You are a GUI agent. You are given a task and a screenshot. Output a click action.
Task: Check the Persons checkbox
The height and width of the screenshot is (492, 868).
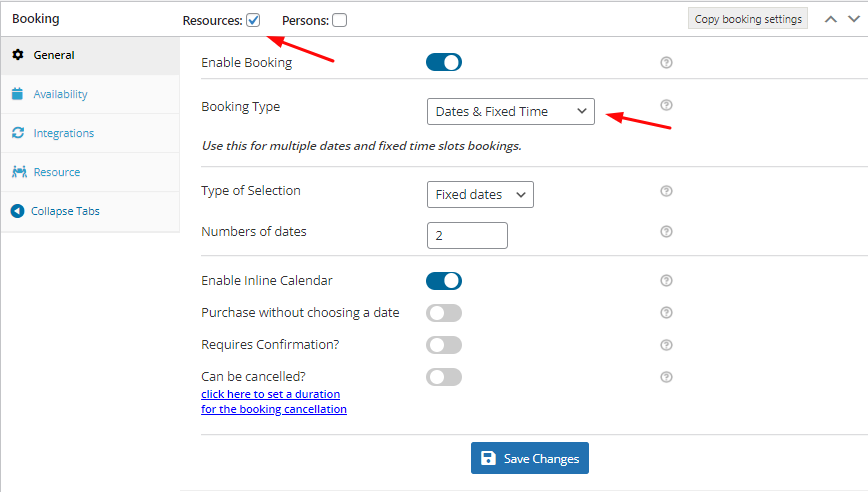point(340,20)
